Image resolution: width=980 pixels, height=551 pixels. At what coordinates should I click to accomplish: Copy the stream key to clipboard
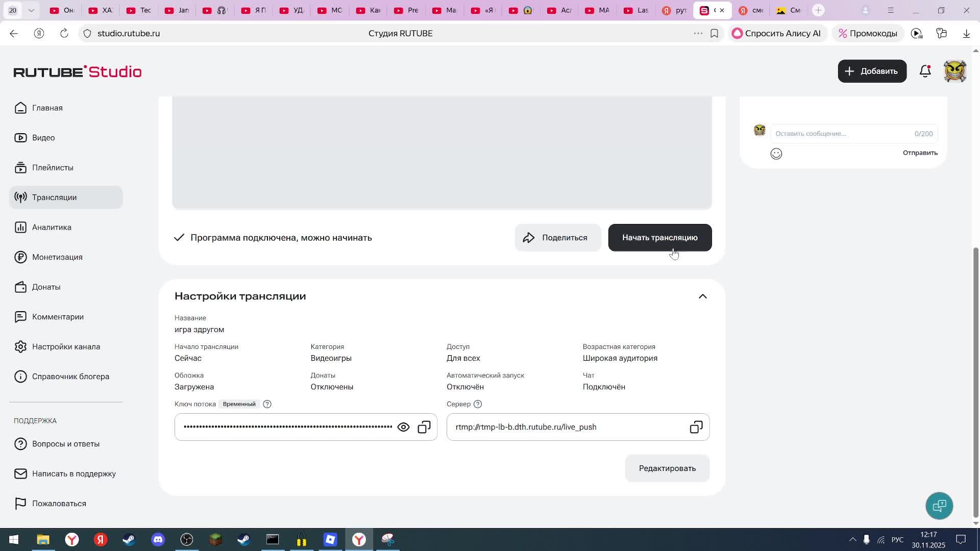pyautogui.click(x=424, y=427)
